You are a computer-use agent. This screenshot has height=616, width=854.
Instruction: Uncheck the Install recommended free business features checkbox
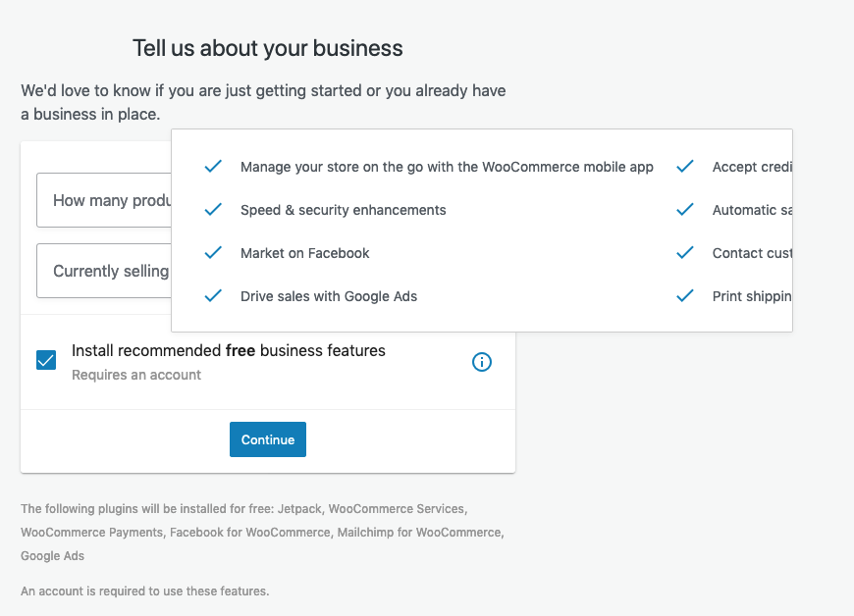[46, 360]
